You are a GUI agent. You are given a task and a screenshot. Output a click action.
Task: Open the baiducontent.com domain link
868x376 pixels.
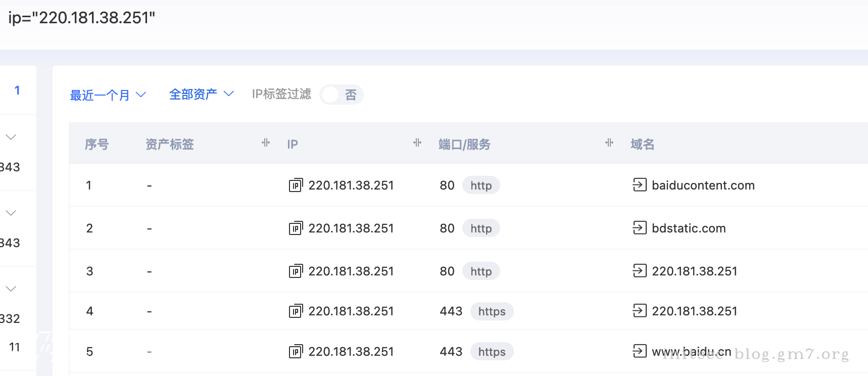click(x=703, y=185)
